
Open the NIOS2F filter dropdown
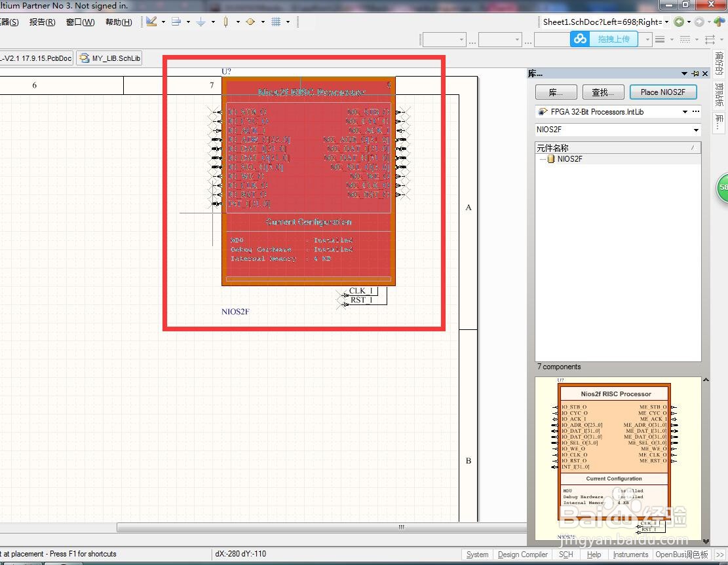696,130
